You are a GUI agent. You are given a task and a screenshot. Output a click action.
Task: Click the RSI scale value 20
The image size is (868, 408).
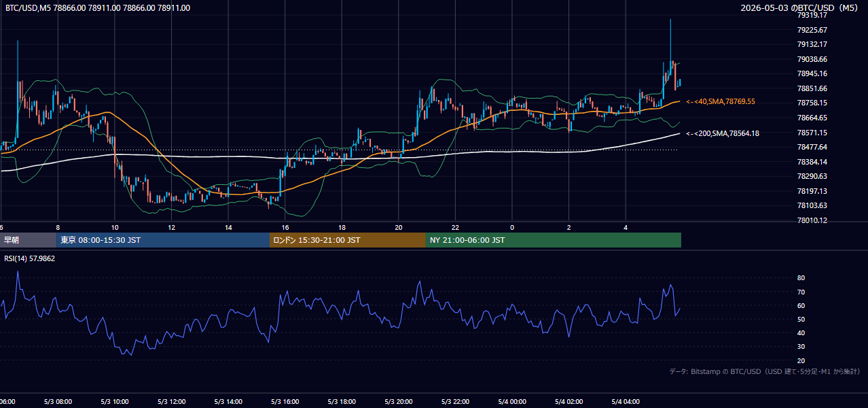(x=801, y=360)
